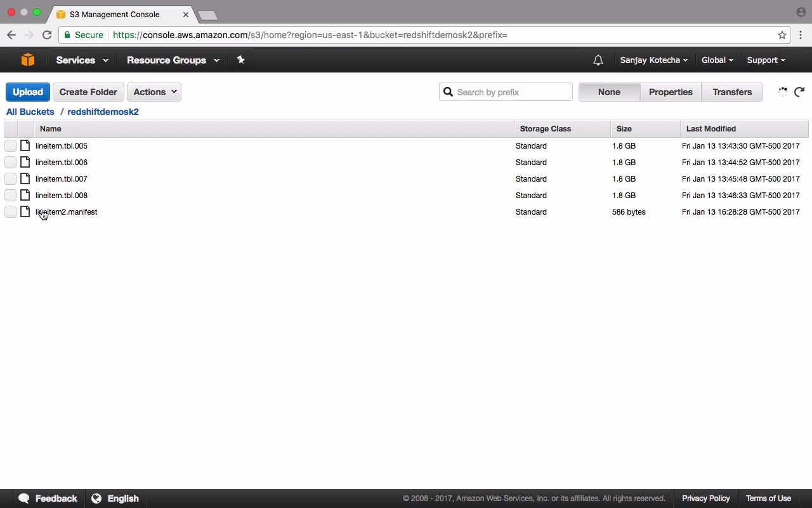The height and width of the screenshot is (508, 812).
Task: Open the Privacy Policy link
Action: click(x=705, y=498)
